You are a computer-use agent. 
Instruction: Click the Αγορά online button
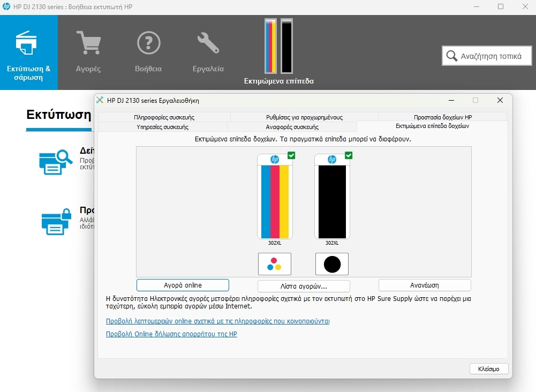[x=183, y=285]
